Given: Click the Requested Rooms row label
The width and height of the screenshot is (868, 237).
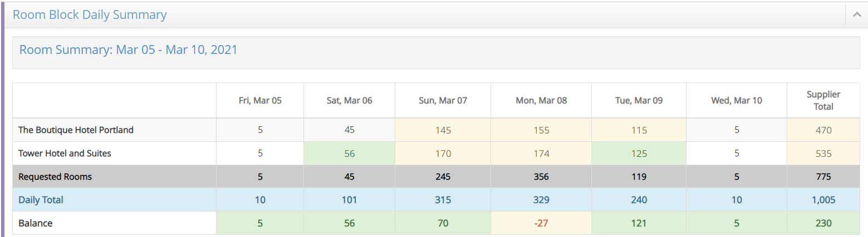Looking at the screenshot, I should click(x=55, y=177).
